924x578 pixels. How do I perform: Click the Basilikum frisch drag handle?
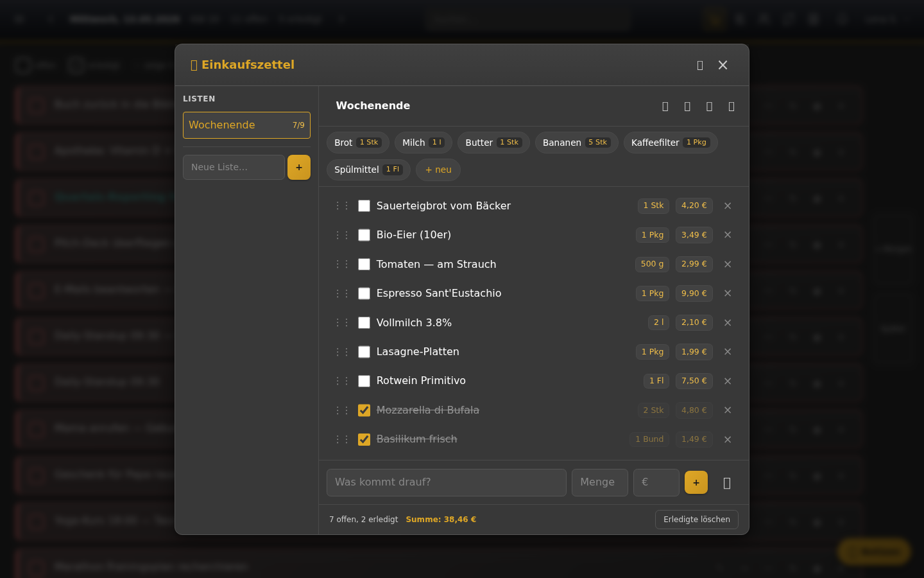coord(342,440)
